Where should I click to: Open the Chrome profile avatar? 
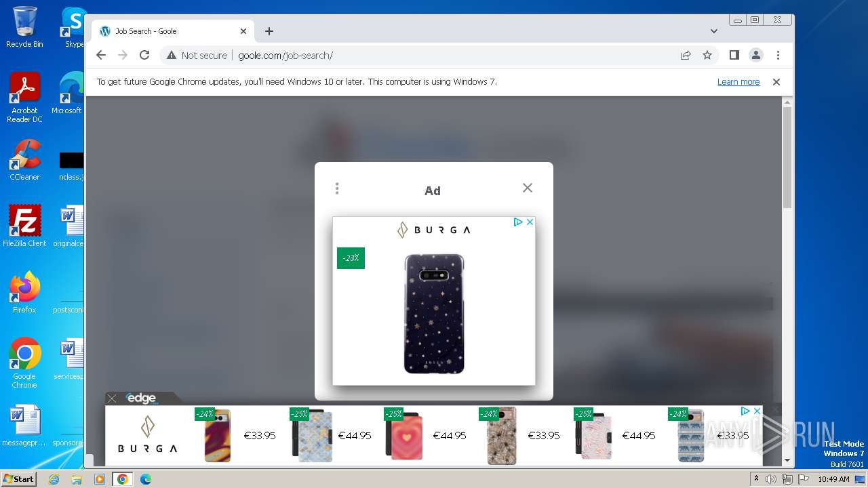tap(755, 56)
